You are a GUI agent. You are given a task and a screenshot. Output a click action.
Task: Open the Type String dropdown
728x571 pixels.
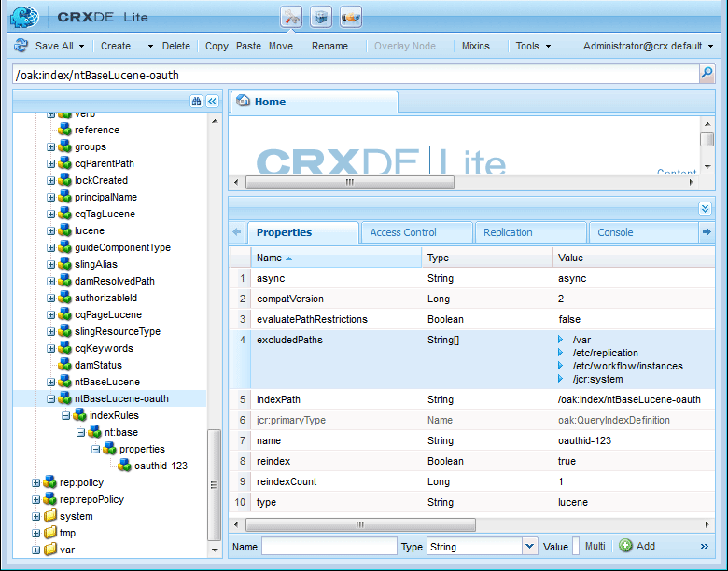pos(529,547)
